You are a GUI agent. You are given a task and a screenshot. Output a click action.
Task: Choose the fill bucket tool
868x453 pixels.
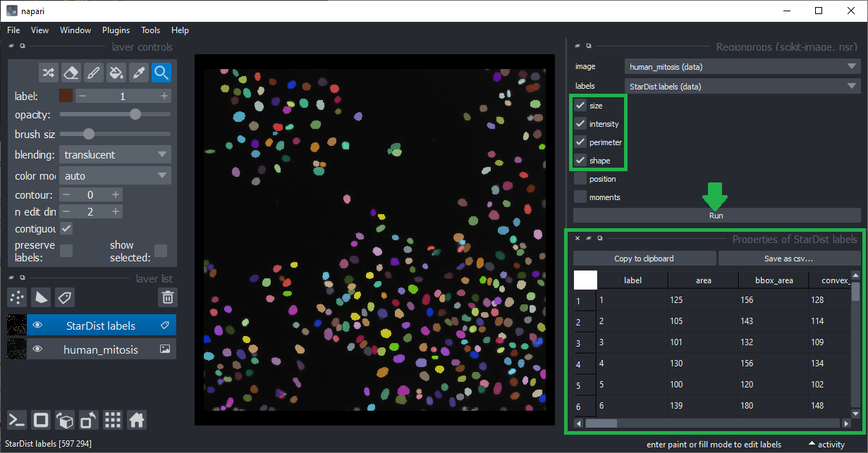click(116, 73)
